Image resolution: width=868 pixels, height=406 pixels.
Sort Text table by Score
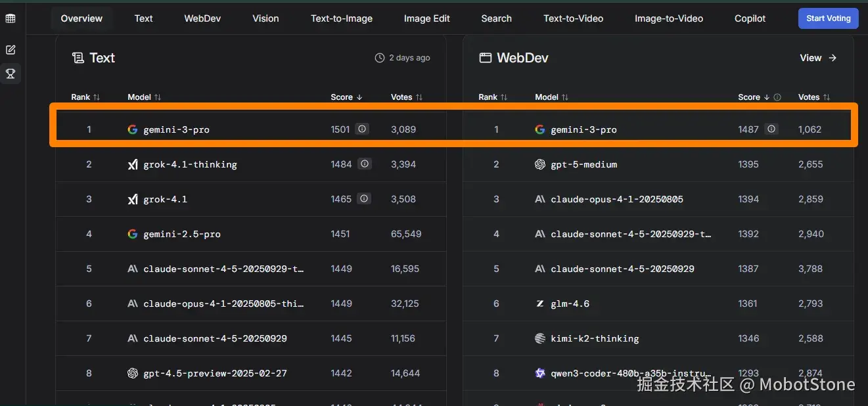tap(346, 97)
